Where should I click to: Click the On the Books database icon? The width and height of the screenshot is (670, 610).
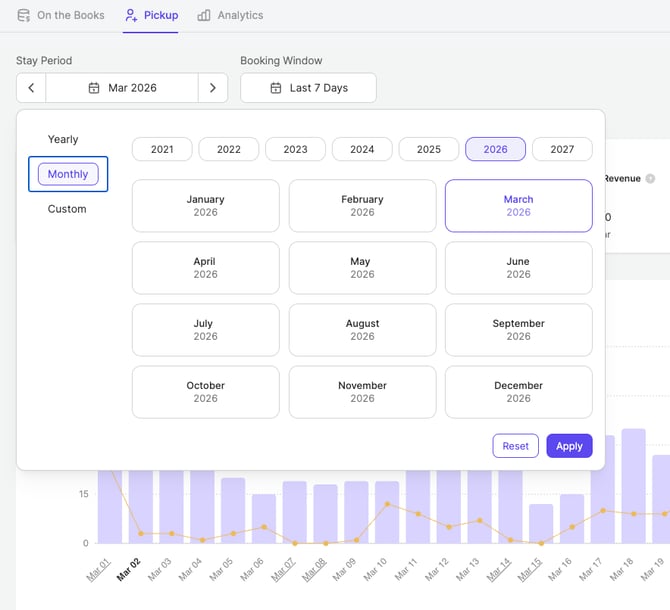tap(24, 15)
